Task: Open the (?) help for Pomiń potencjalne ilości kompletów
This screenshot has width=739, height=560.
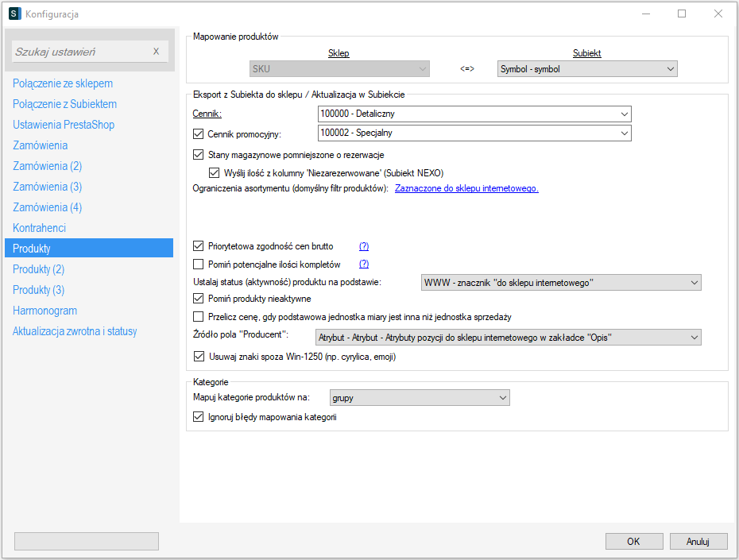Action: pyautogui.click(x=364, y=264)
